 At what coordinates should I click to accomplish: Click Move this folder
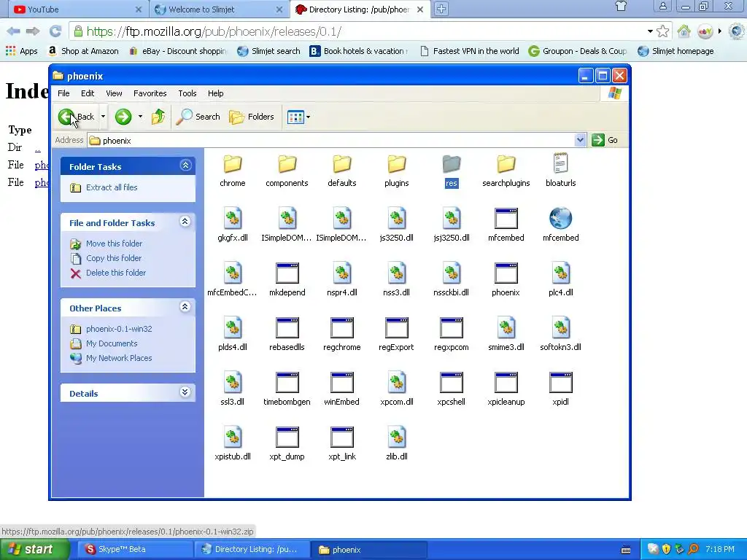coord(114,244)
